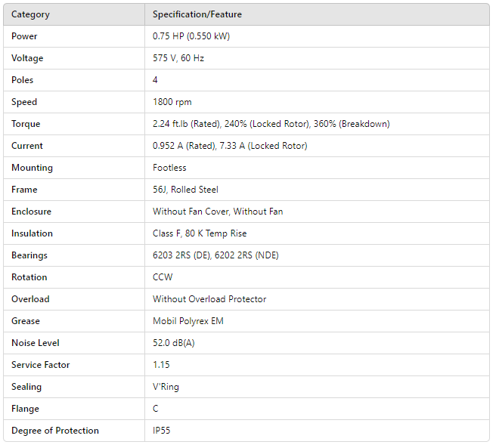Select the Power row label
The height and width of the screenshot is (448, 496).
pos(24,36)
